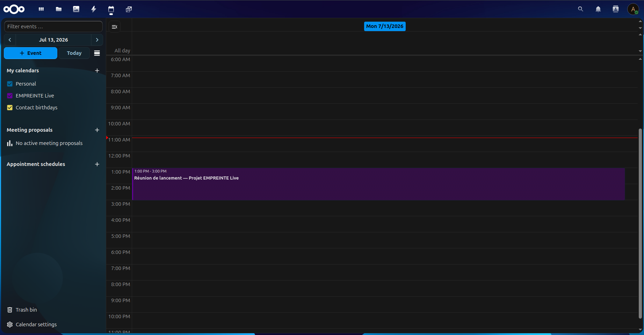Collapse the navigation sidebar toggle icon
The width and height of the screenshot is (644, 335).
click(115, 27)
